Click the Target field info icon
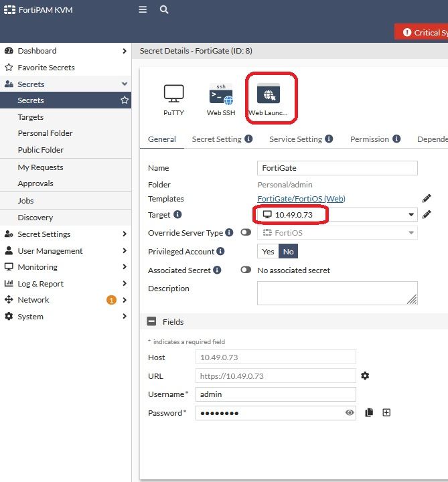 click(x=177, y=214)
